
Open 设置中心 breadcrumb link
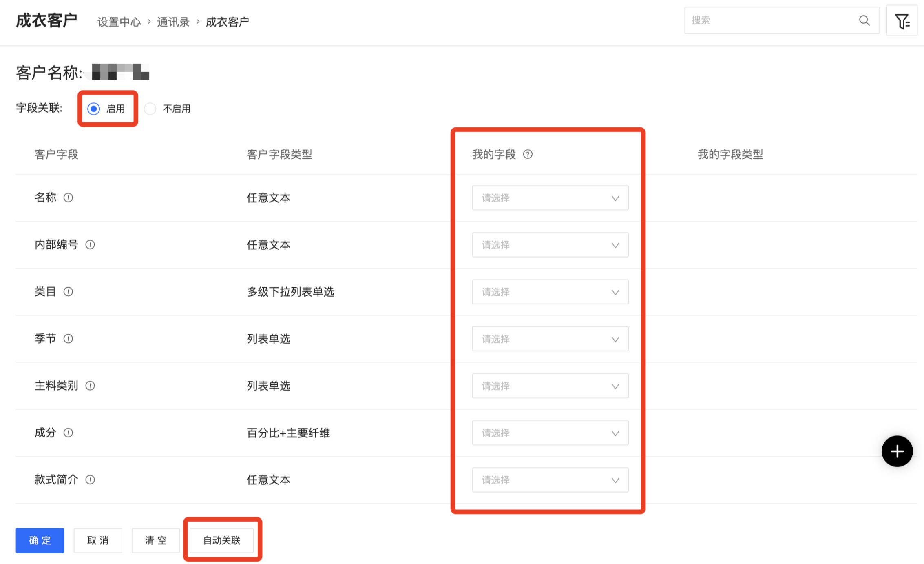[119, 22]
